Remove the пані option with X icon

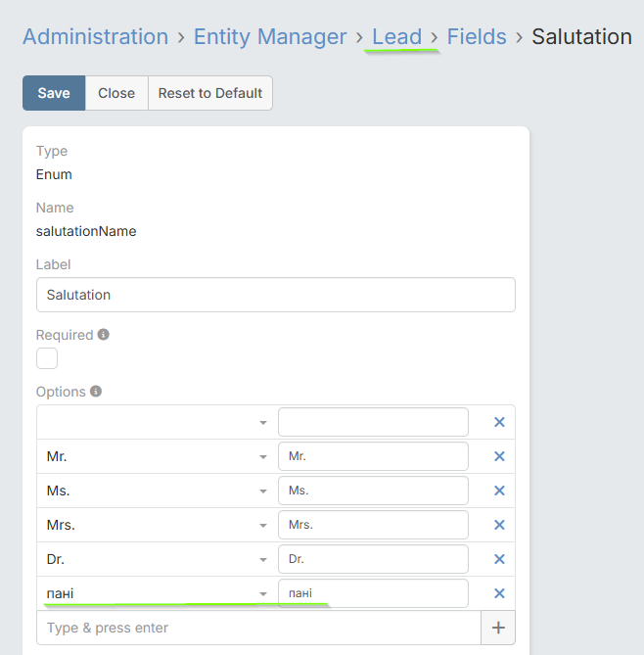pyautogui.click(x=499, y=593)
